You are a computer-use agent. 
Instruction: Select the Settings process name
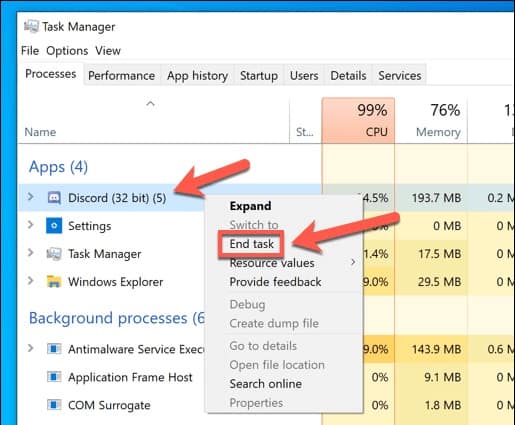(90, 226)
